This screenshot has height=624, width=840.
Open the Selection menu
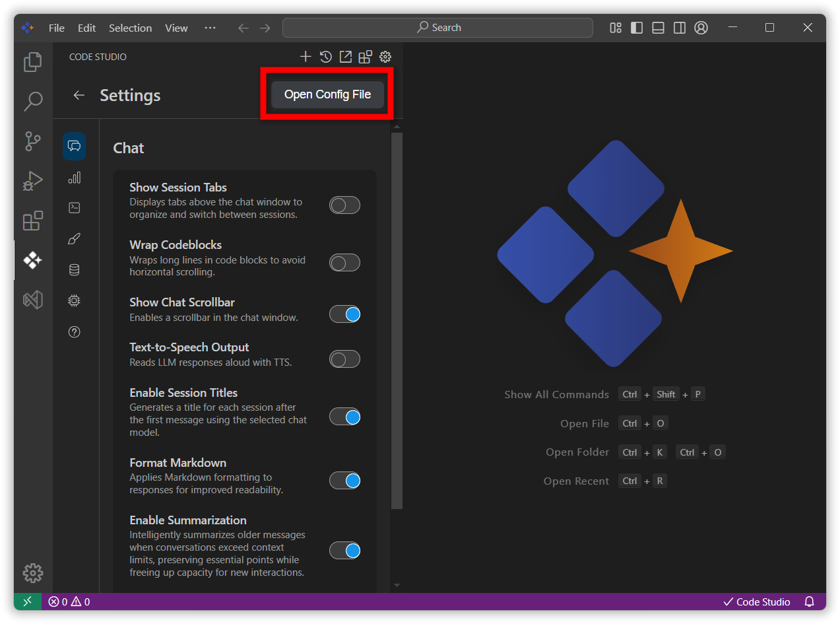(130, 28)
